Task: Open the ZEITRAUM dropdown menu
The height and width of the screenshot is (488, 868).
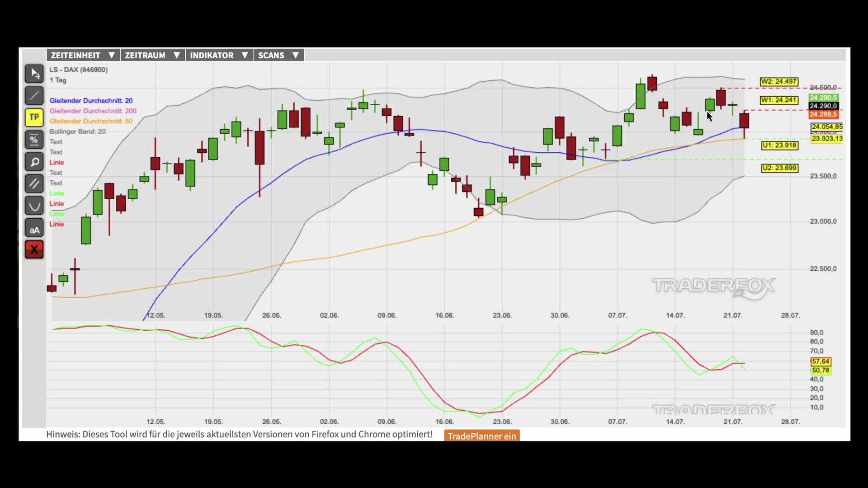Action: 153,55
